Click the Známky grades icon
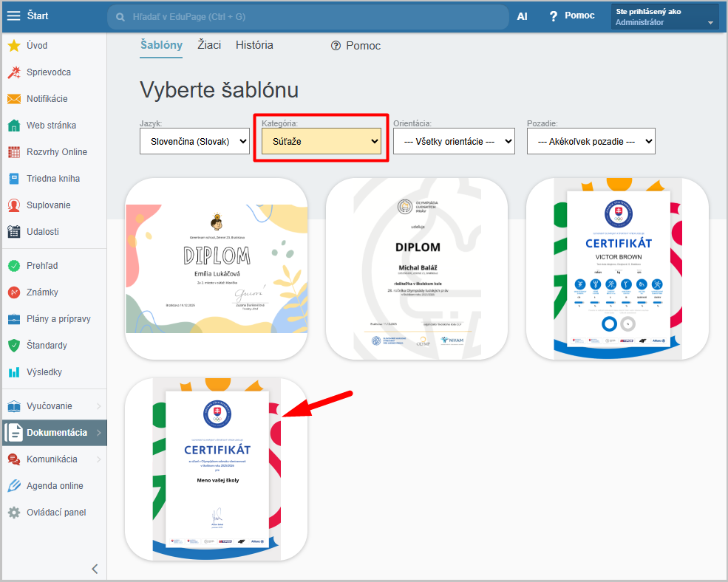 [x=13, y=292]
